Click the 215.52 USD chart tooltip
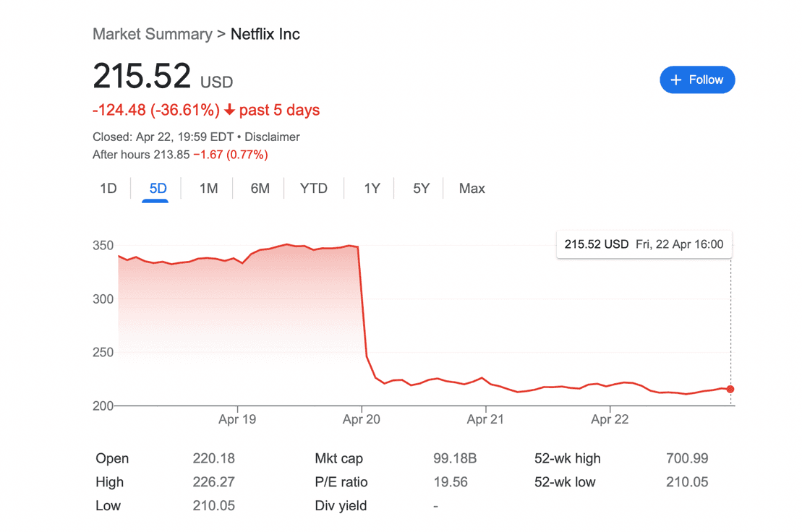 [x=644, y=244]
